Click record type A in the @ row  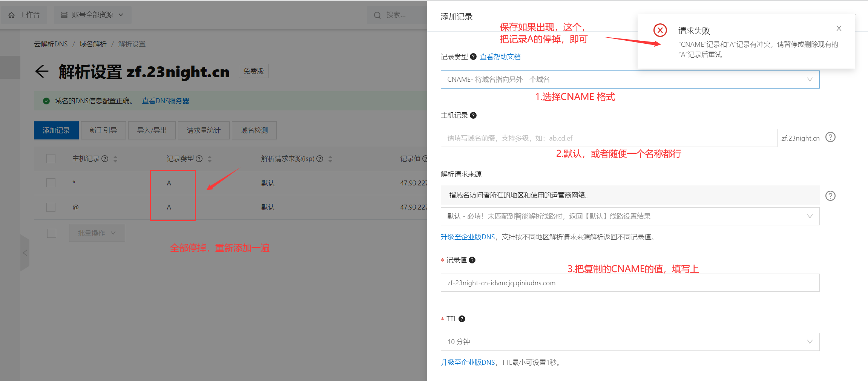[169, 207]
